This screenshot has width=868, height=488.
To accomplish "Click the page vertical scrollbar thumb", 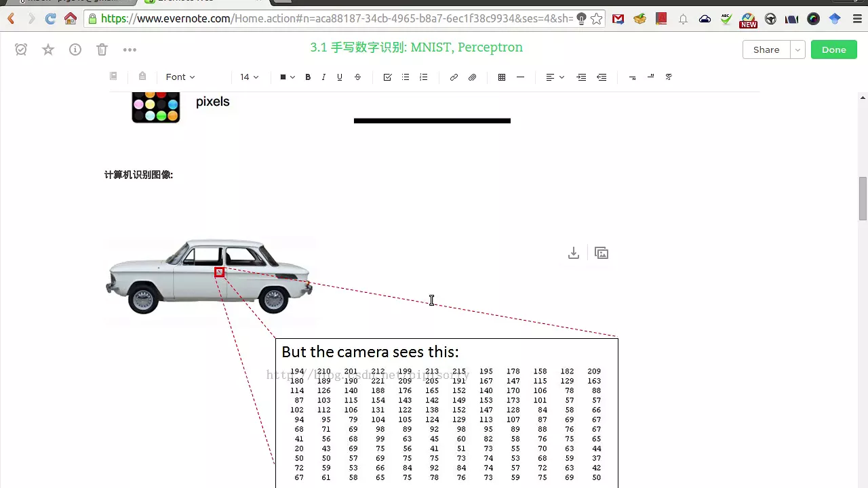I will click(863, 198).
